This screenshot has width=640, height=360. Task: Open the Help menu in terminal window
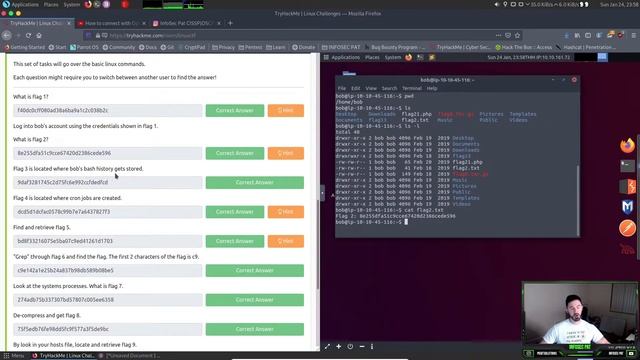(x=431, y=88)
